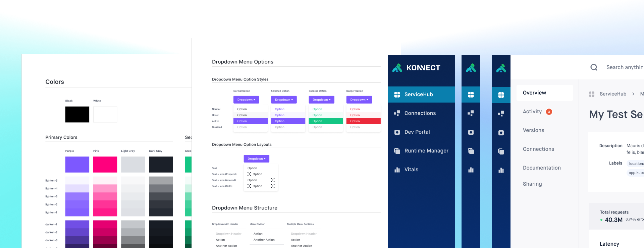The width and height of the screenshot is (644, 248).
Task: Select Runtime Manager in the sidebar
Action: point(426,151)
